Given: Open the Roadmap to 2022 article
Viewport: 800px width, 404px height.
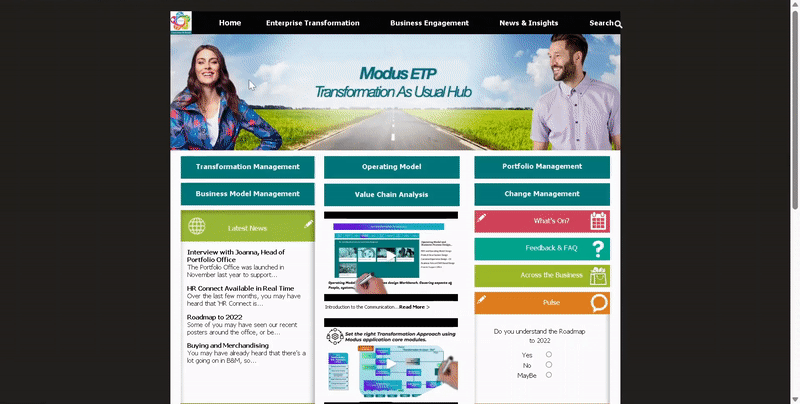Looking at the screenshot, I should click(214, 317).
